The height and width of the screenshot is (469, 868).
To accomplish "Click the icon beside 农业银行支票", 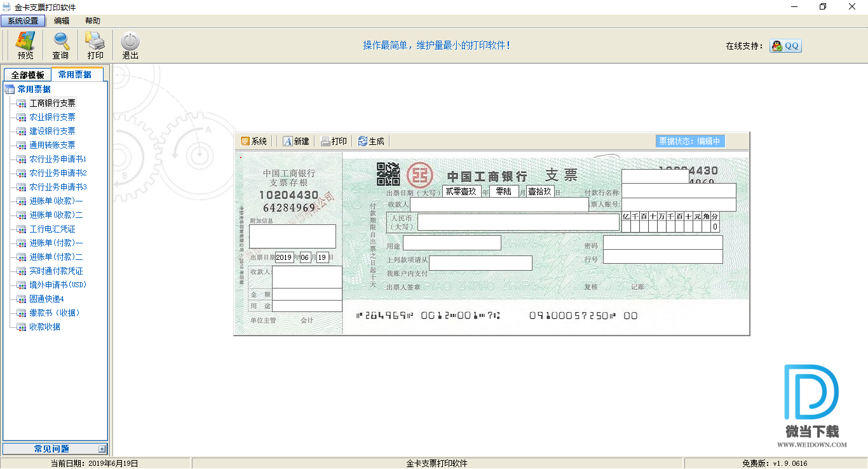I will 22,118.
